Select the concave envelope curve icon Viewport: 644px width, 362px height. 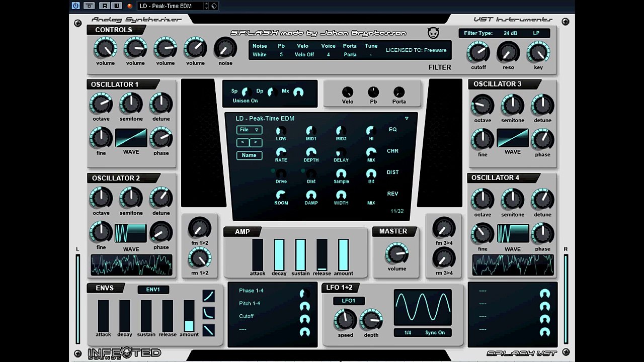coord(208,313)
